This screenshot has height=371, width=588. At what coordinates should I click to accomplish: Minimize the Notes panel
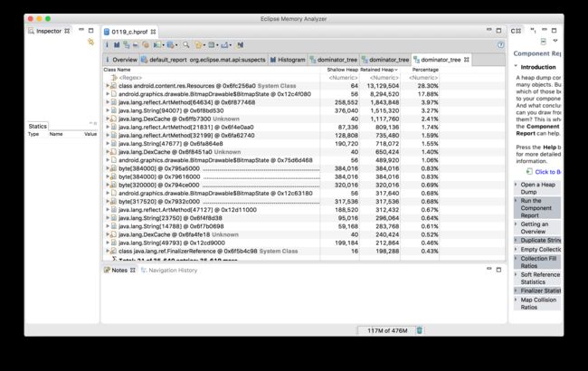point(489,269)
